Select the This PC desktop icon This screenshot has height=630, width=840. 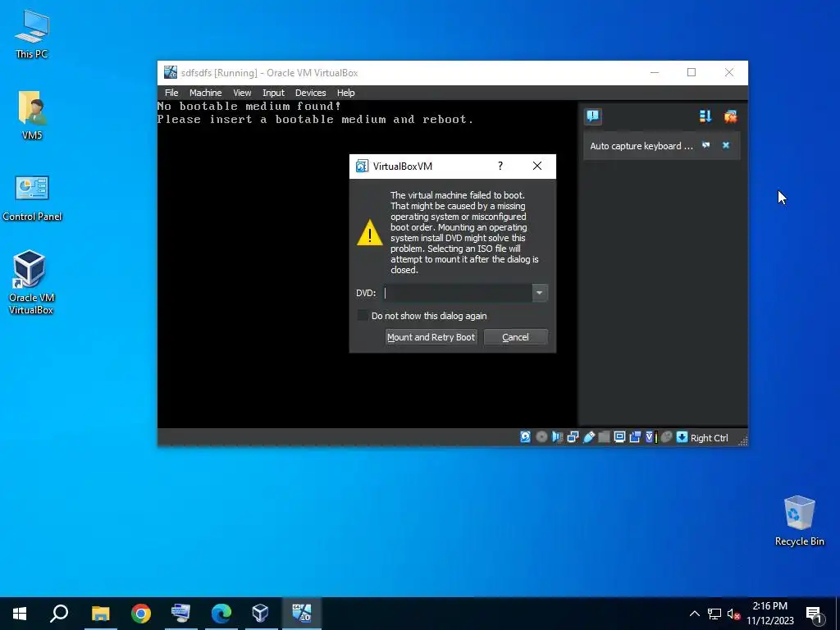pos(32,34)
